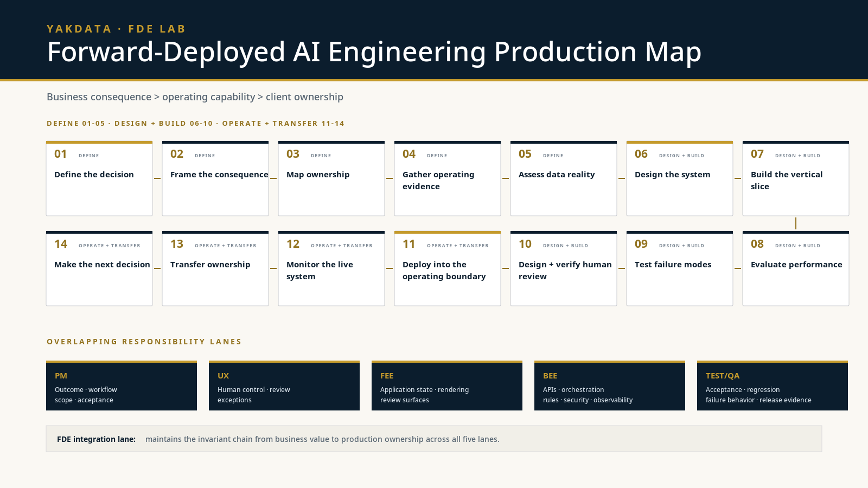Click the TEST/QA responsibility lane

tap(773, 386)
